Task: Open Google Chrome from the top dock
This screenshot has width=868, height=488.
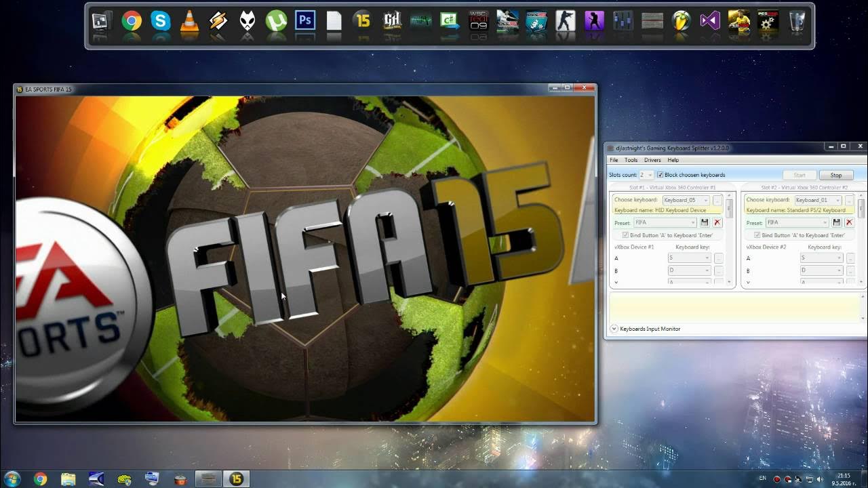Action: (x=132, y=22)
